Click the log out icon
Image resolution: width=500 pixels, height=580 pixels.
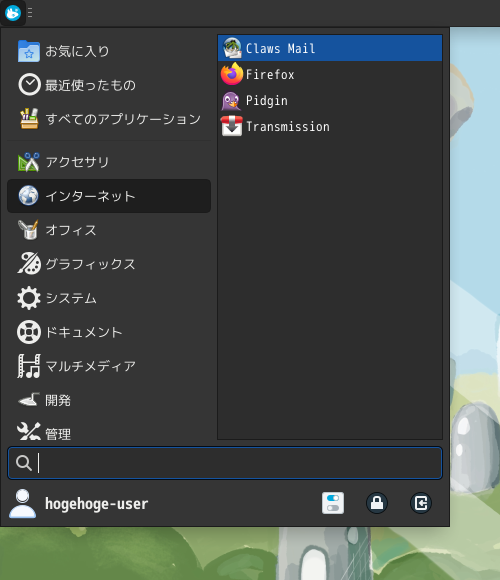tap(421, 503)
